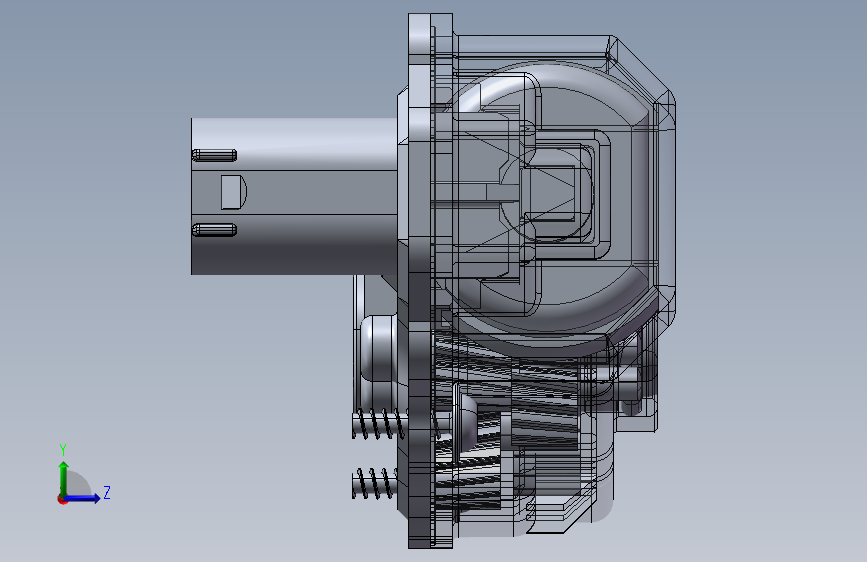This screenshot has width=867, height=562.
Task: Select the lower oblong groove on the cylinder
Action: 215,230
